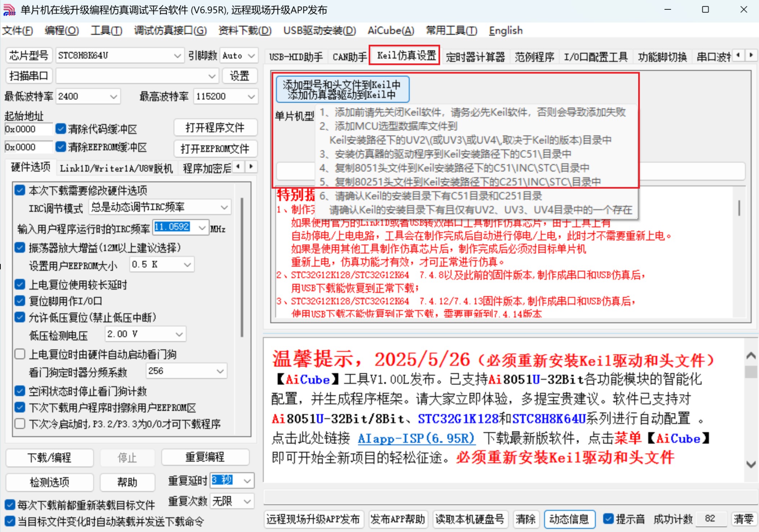This screenshot has height=532, width=759.
Task: Open the 编程(O) menu
Action: 62,31
